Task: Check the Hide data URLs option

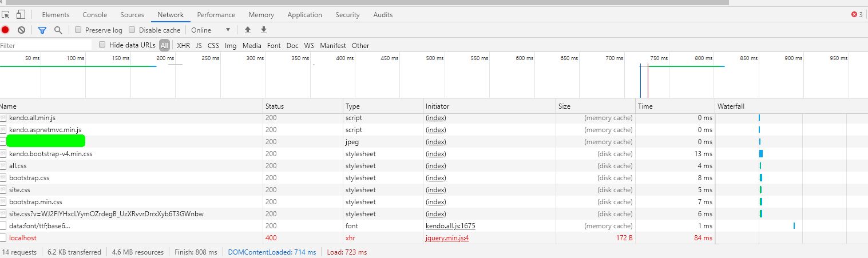Action: pos(102,45)
